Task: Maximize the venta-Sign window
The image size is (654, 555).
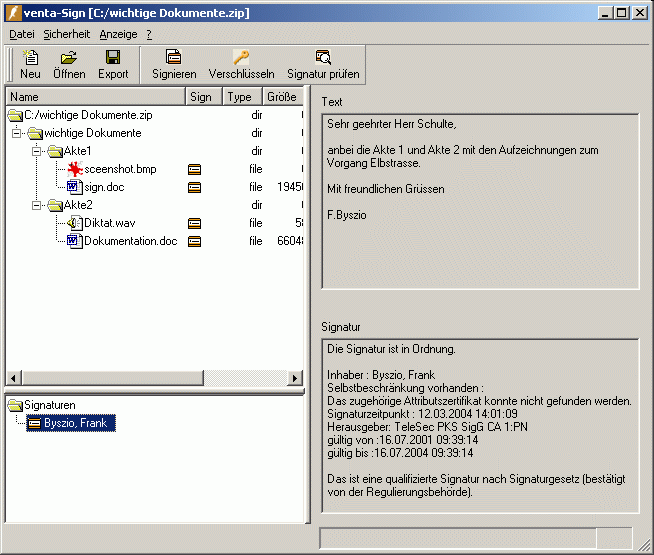Action: [x=622, y=13]
